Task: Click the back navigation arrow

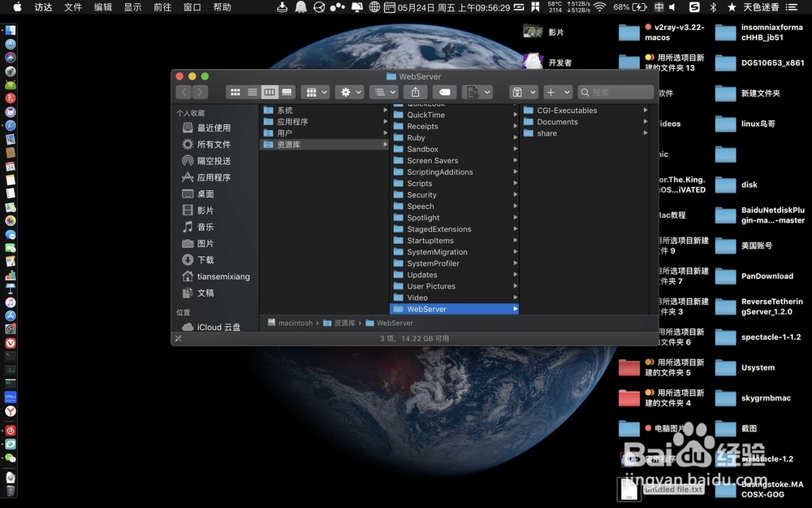Action: 184,92
